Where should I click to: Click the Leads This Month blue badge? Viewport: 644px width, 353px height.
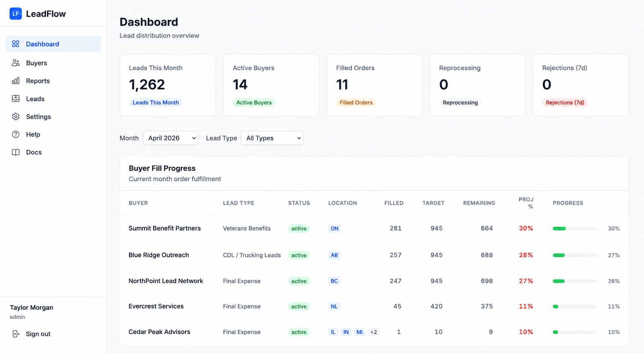point(156,103)
